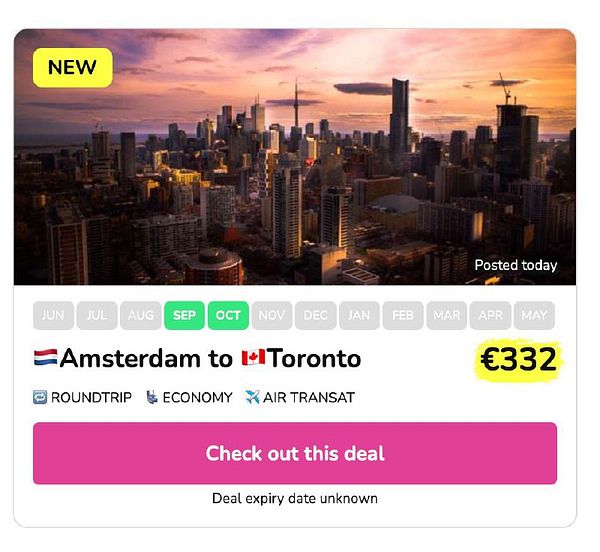Viewport: 600px width, 552px height.
Task: Open the Toronto skyline photo
Action: point(295,157)
